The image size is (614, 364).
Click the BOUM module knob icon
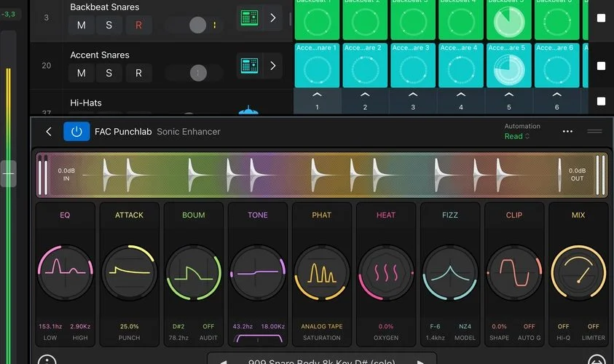(x=194, y=273)
